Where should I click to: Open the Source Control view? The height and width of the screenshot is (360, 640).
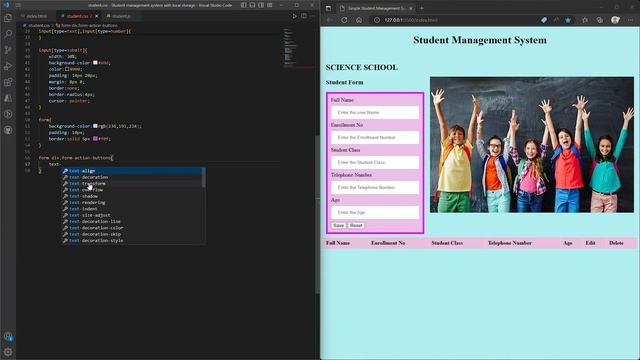8,50
